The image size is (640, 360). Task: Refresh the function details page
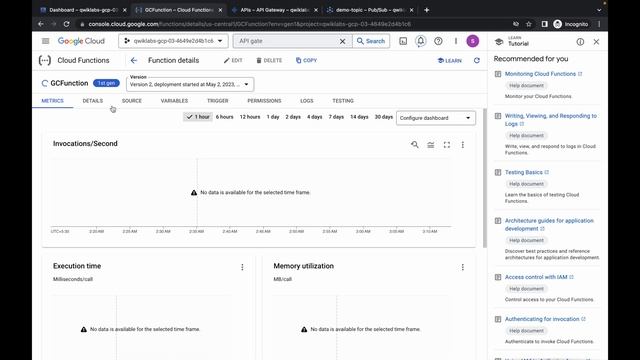(x=476, y=60)
